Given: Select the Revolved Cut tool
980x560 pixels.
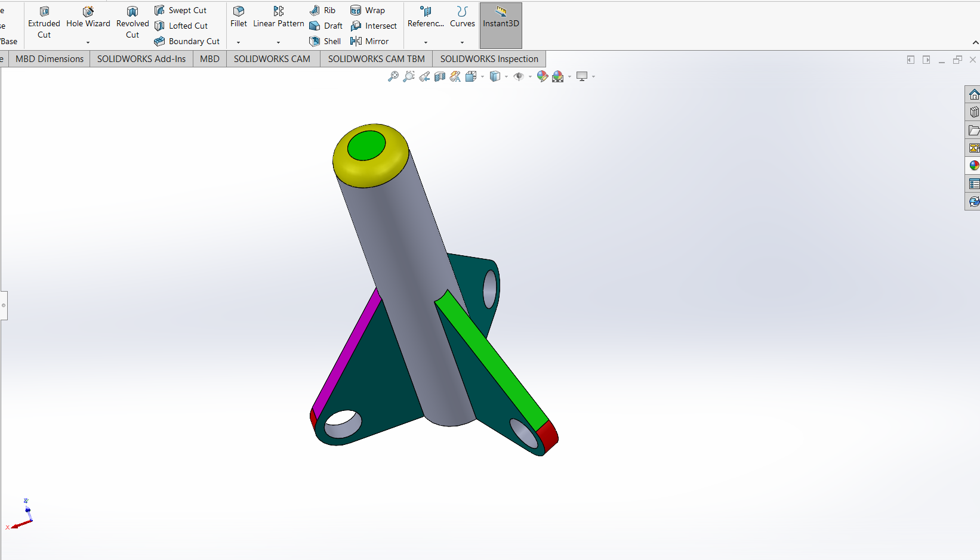Looking at the screenshot, I should (x=132, y=23).
